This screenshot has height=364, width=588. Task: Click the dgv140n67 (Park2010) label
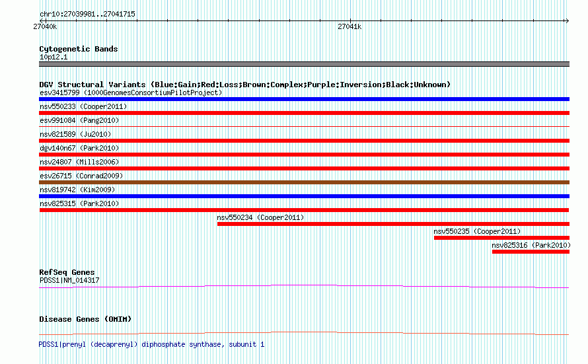pyautogui.click(x=79, y=148)
